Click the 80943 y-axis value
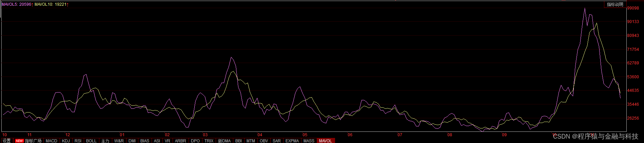644x143 pixels. click(633, 36)
